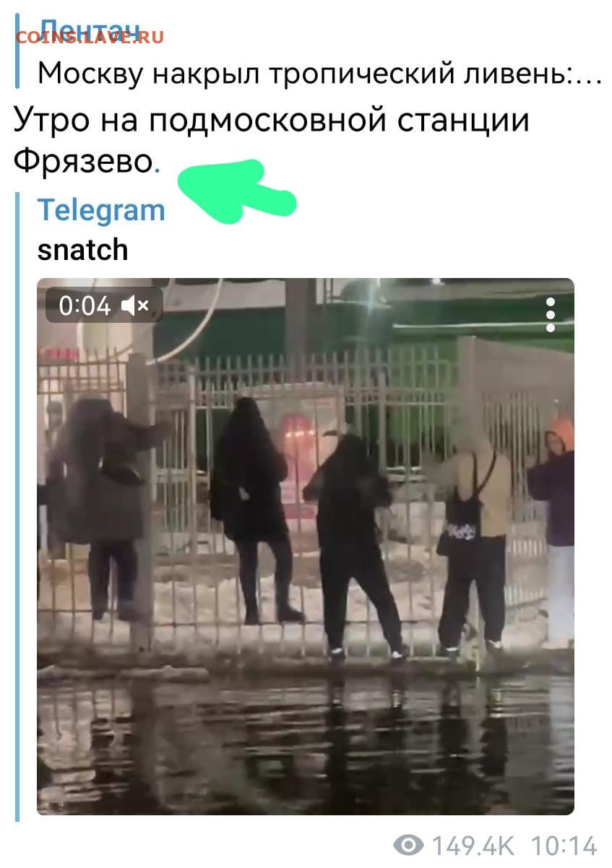Screen dimensions: 612x868
Task: Select the text Утро на подмосковной станции
Action: (x=272, y=120)
